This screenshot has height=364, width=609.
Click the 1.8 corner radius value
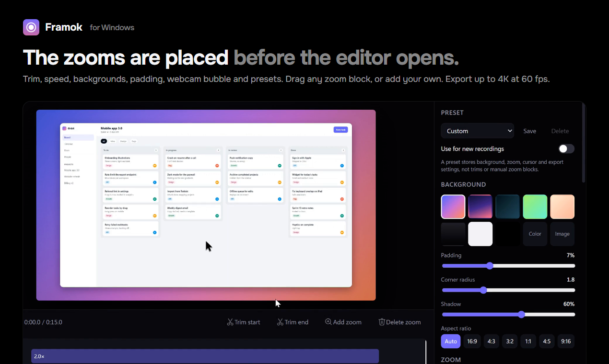point(570,280)
